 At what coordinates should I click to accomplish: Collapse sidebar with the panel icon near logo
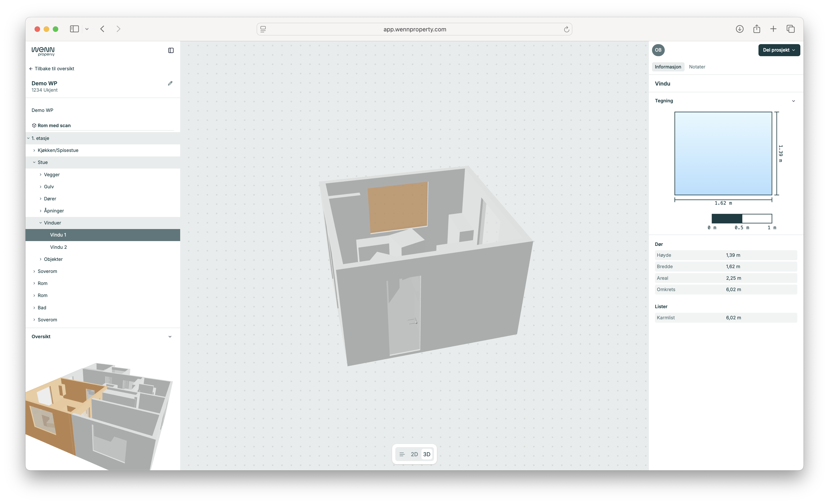coord(171,50)
